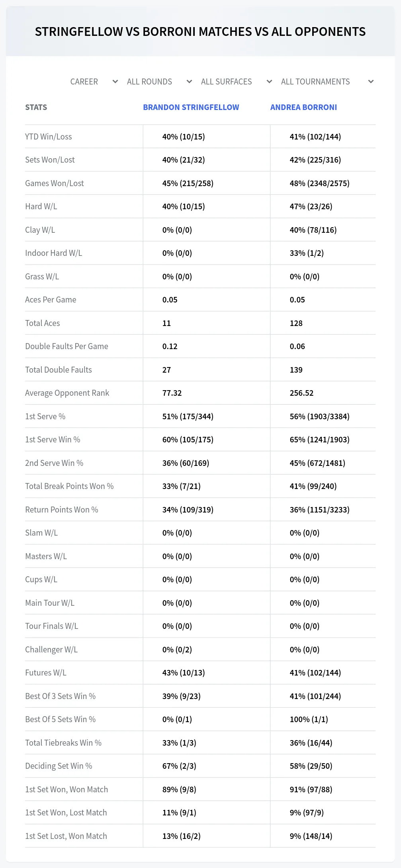
Task: Select the Aces Per Game row label
Action: tap(51, 300)
